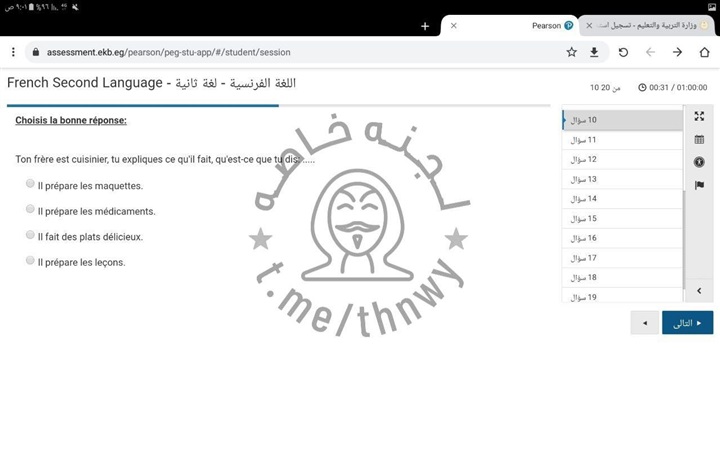720x450 pixels.
Task: Click the fullscreen expand icon in sidebar
Action: click(699, 117)
